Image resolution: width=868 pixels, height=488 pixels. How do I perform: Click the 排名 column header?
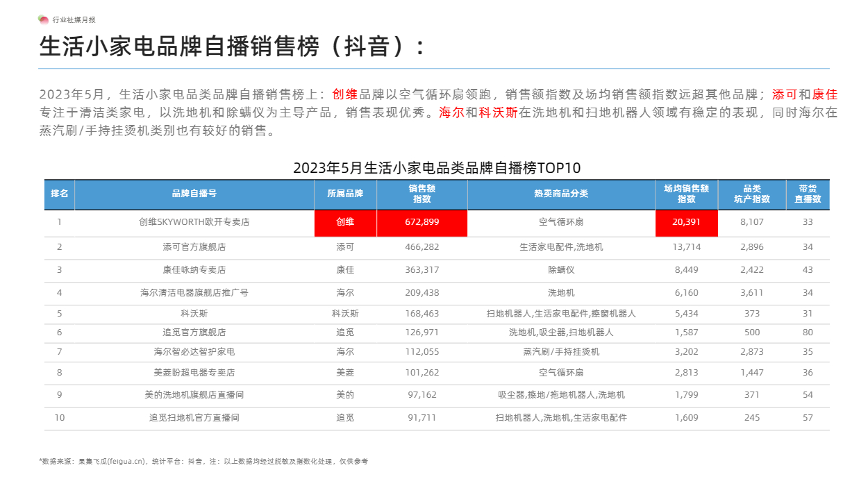pos(60,194)
